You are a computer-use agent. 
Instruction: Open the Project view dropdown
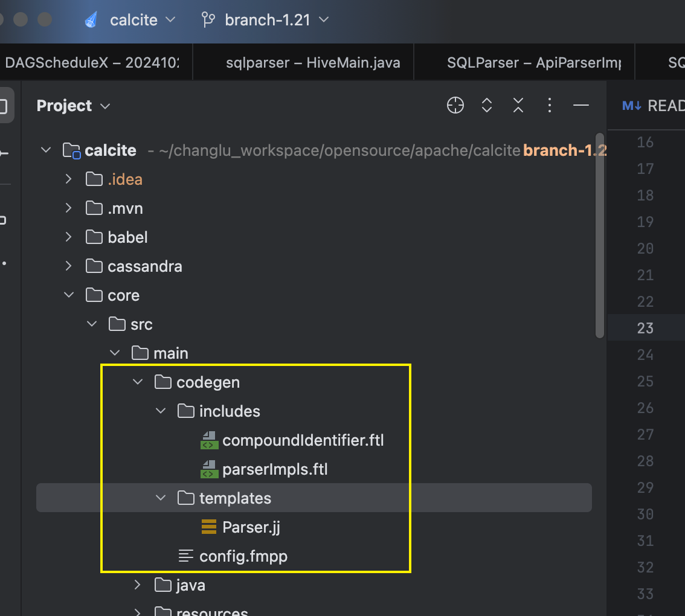(x=73, y=106)
